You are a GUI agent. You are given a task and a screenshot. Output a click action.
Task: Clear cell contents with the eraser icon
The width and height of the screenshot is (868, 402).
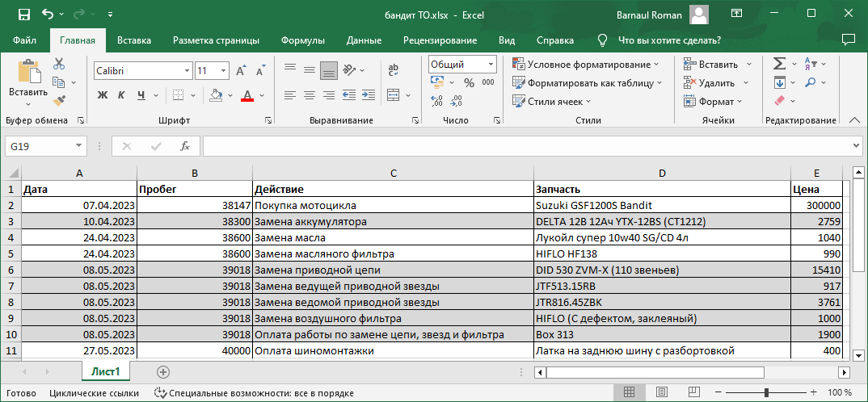pyautogui.click(x=779, y=101)
